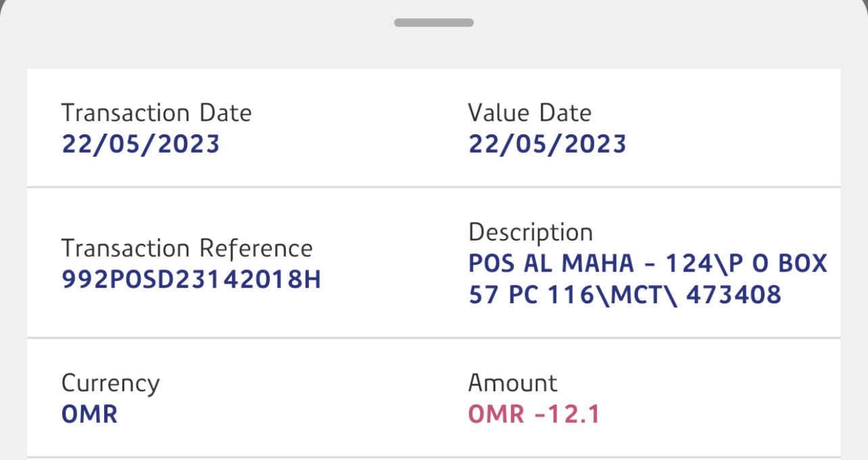Tap the sheet drag handle at top
868x460 pixels.
tap(433, 22)
